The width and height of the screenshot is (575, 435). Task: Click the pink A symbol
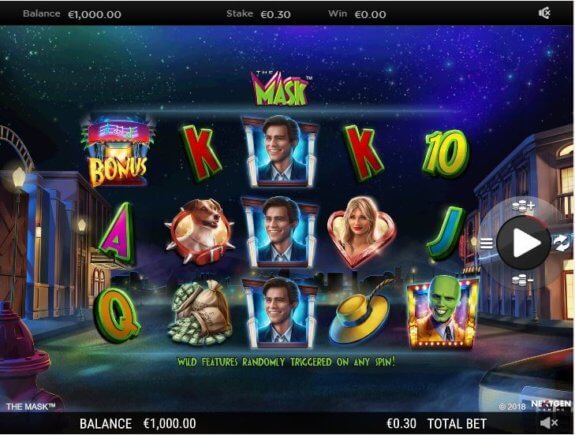(117, 233)
